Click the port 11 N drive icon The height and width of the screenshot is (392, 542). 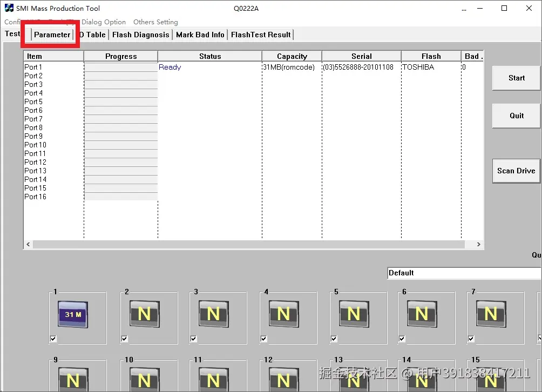214,380
